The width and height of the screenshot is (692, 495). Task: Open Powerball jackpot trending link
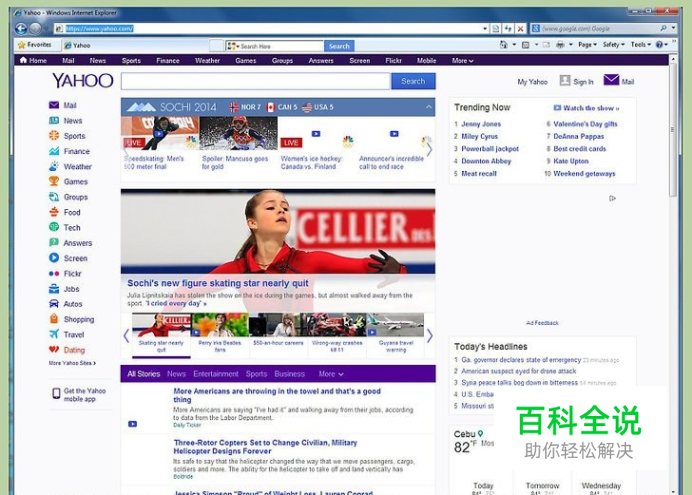click(490, 149)
